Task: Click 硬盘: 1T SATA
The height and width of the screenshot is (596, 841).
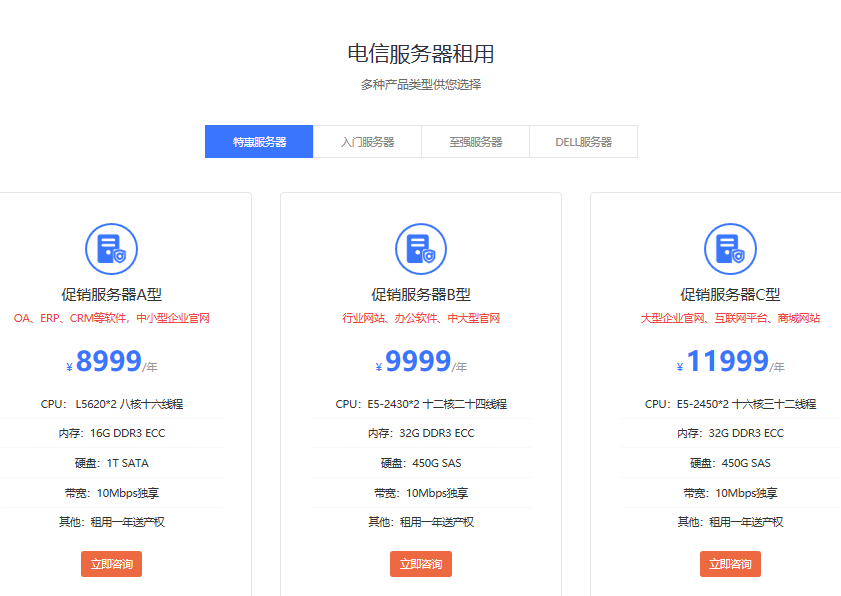Action: point(112,463)
